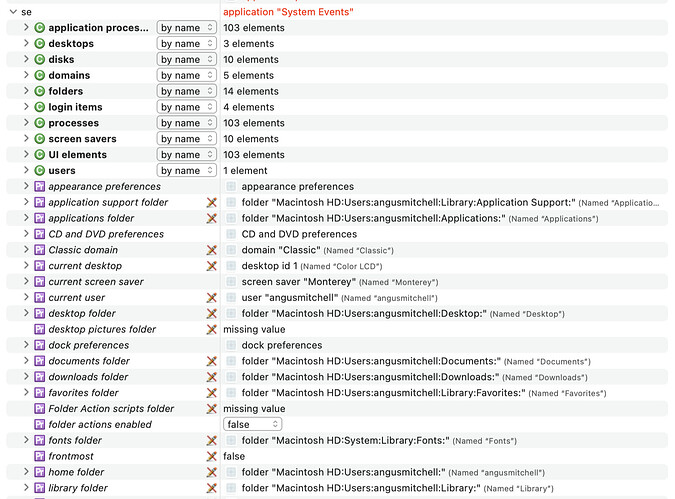Open 'by name' popup for disks
Viewport: 675px width, 499px height.
tap(186, 59)
